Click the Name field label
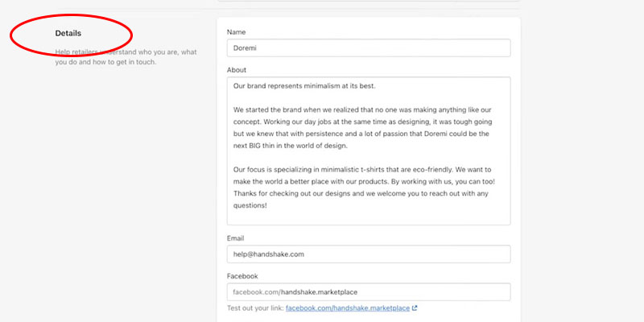The image size is (644, 322). pos(236,31)
